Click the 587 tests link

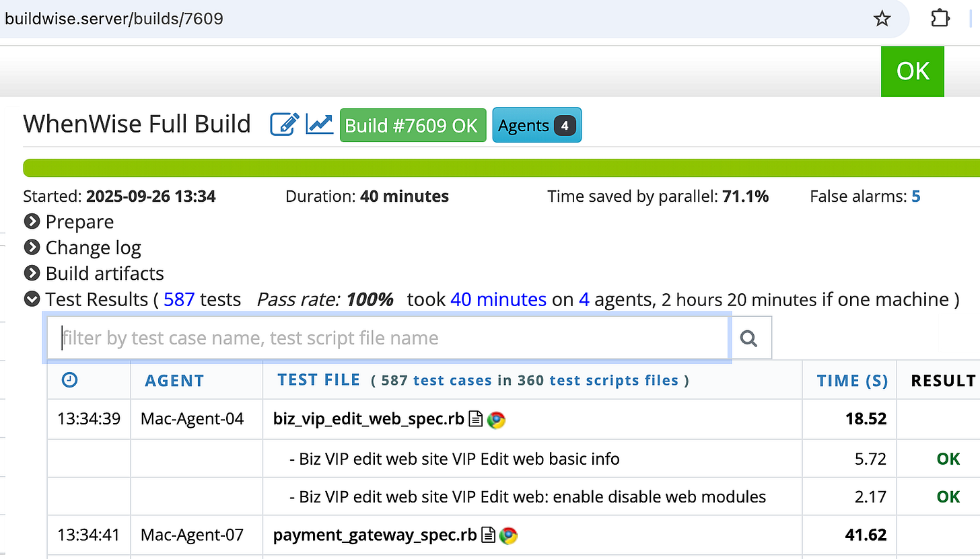(x=179, y=299)
